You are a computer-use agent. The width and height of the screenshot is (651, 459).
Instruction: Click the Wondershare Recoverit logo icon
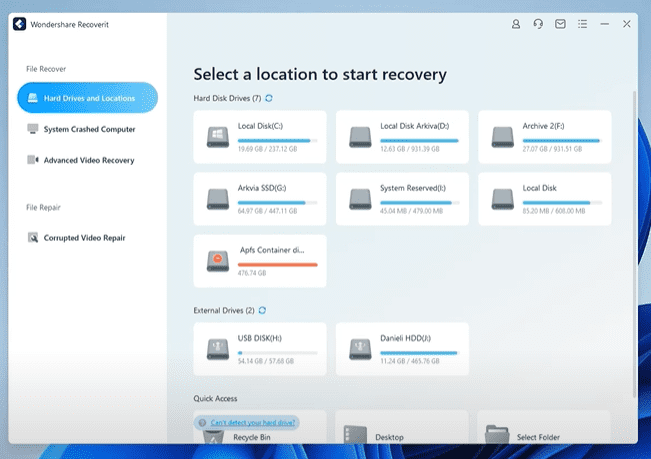pos(19,24)
